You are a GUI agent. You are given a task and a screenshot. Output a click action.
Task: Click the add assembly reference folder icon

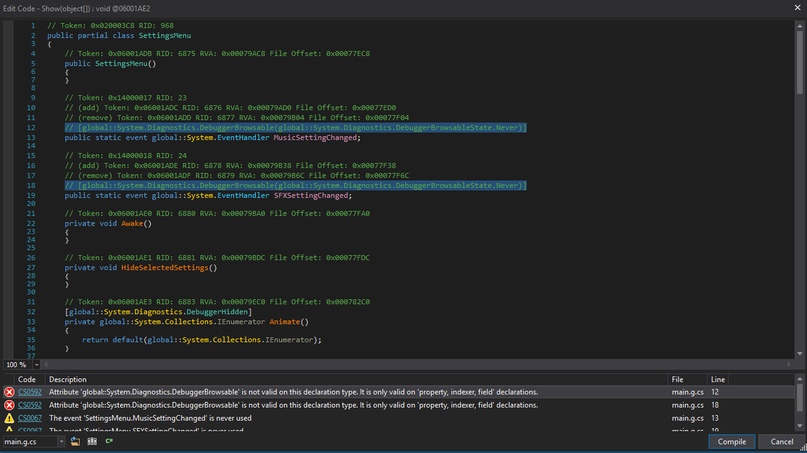coord(75,441)
